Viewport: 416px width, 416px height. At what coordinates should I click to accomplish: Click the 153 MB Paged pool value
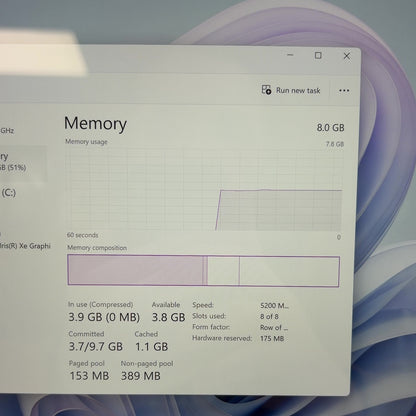[89, 376]
